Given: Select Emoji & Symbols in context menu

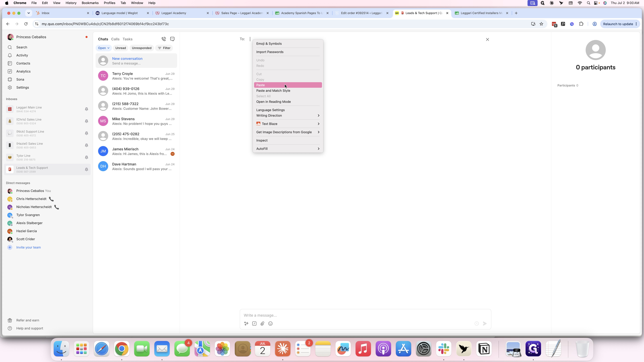Looking at the screenshot, I should tap(288, 43).
